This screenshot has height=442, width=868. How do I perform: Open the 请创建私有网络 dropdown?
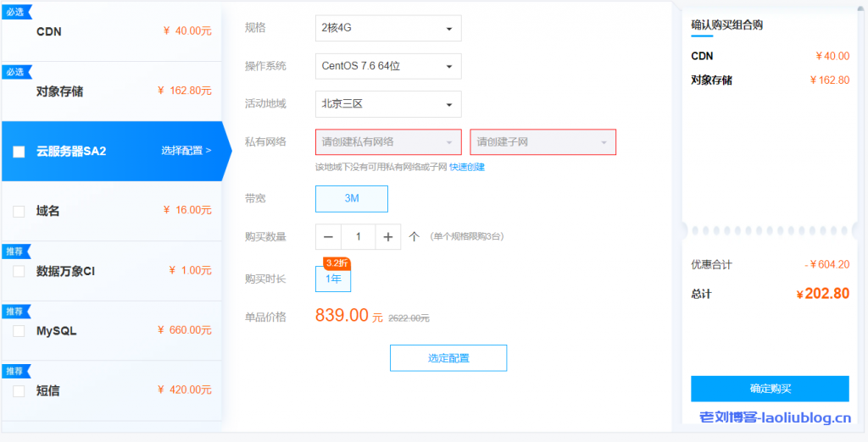point(388,142)
